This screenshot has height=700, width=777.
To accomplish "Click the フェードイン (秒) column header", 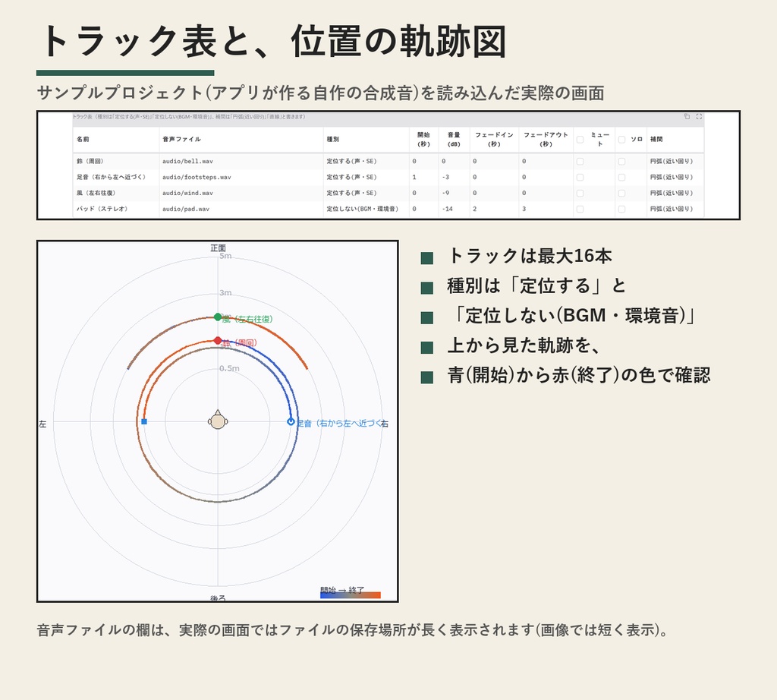I will pyautogui.click(x=494, y=139).
